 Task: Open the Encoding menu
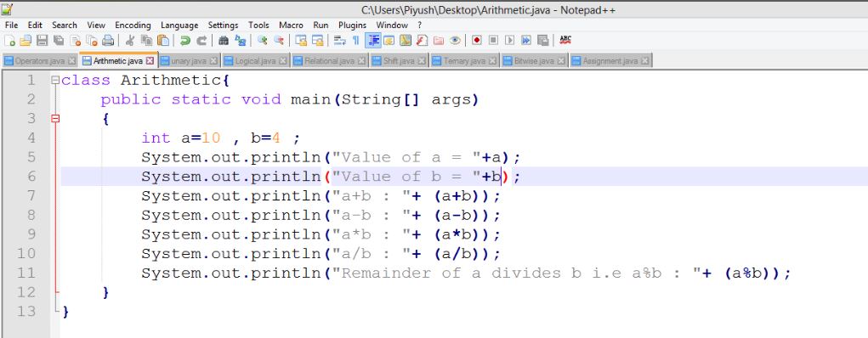point(133,25)
